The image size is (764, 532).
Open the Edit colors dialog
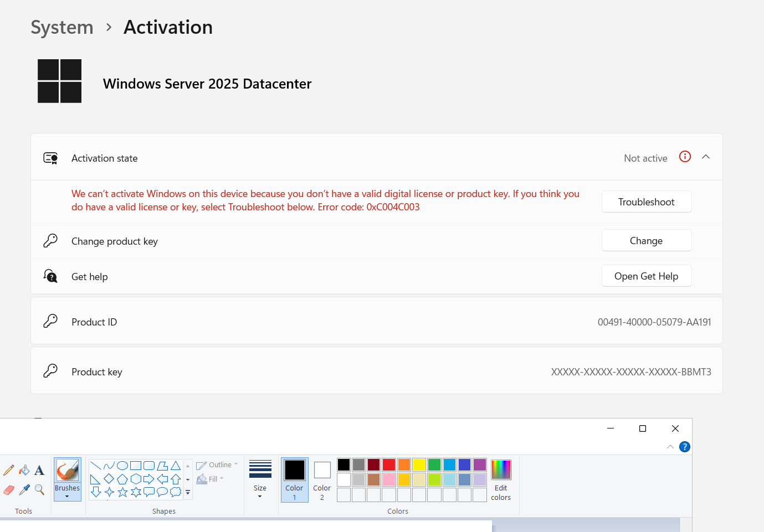click(501, 480)
